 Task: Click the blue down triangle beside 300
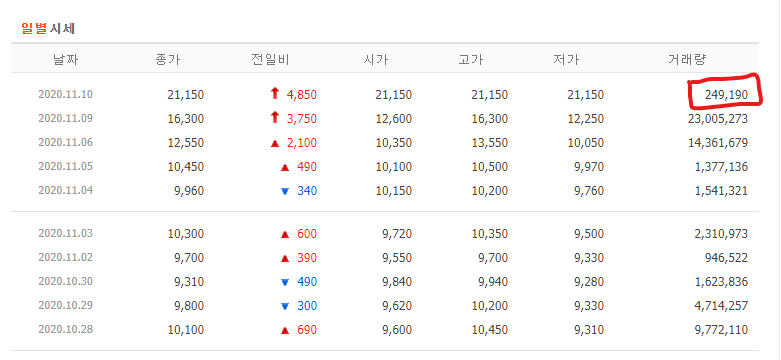click(285, 306)
